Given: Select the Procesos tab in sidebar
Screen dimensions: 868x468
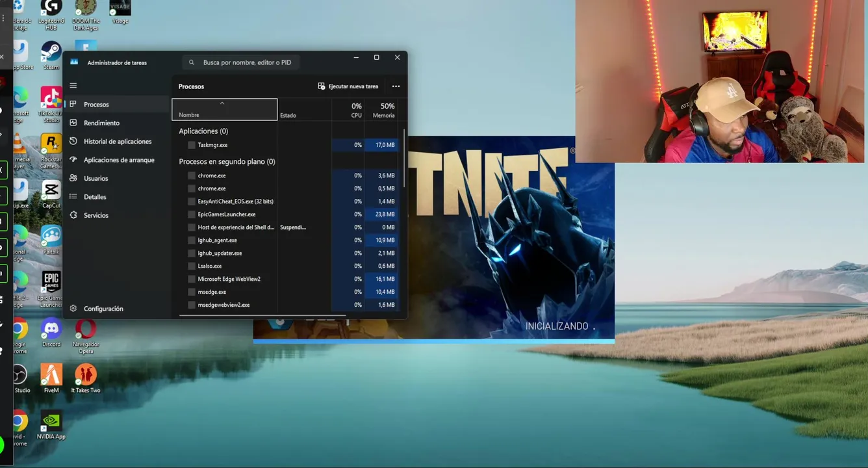Looking at the screenshot, I should (x=116, y=104).
